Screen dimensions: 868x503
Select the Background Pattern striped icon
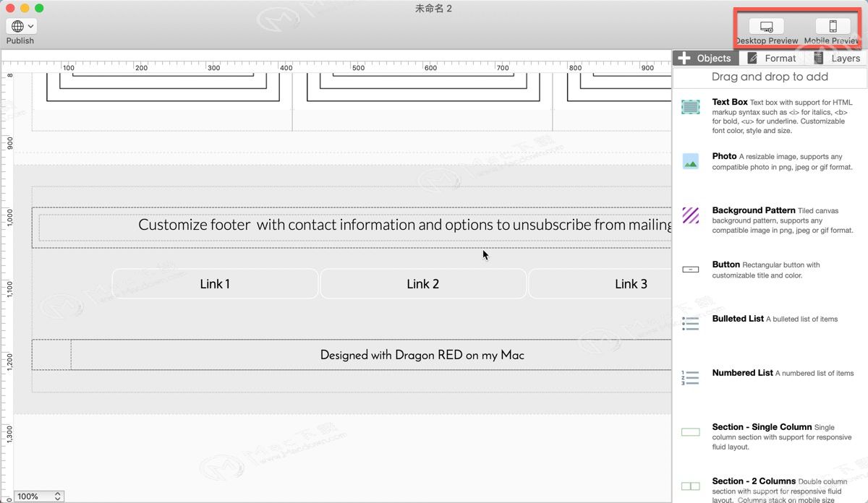[691, 215]
